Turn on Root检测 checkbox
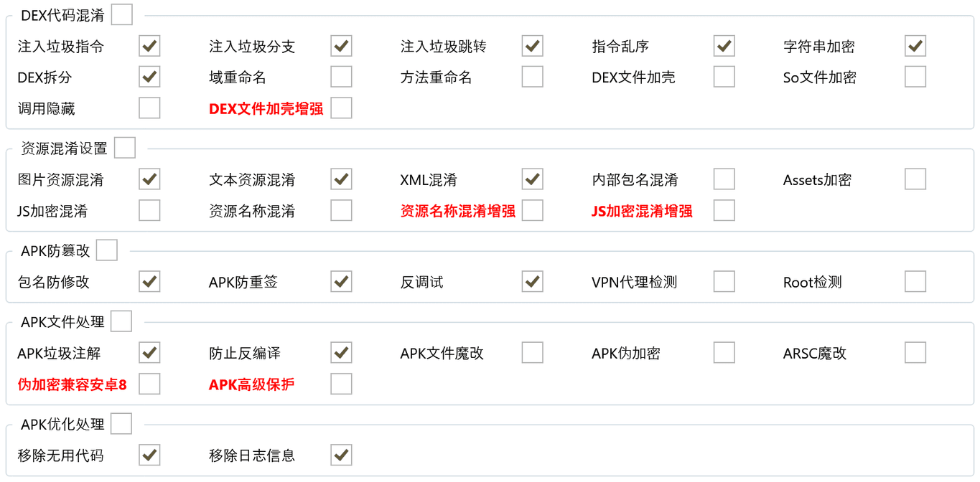Screen dimensions: 980x482 point(915,281)
